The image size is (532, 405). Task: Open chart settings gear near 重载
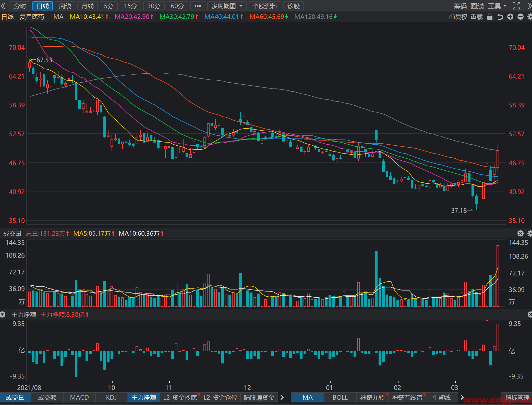pyautogui.click(x=530, y=17)
